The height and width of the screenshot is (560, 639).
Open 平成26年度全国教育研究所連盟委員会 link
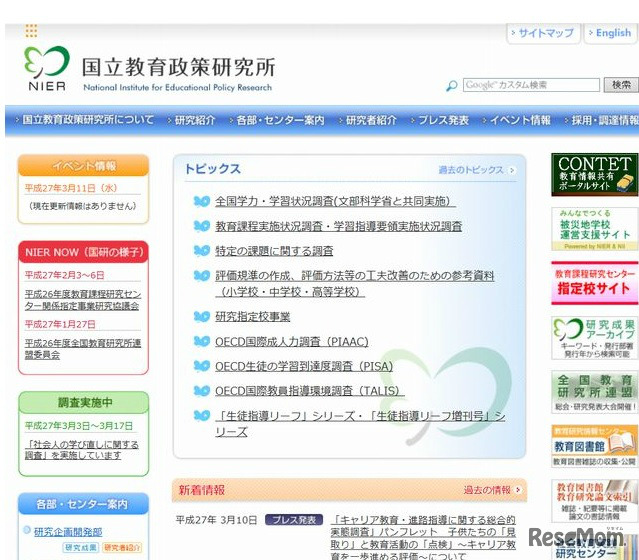83,349
